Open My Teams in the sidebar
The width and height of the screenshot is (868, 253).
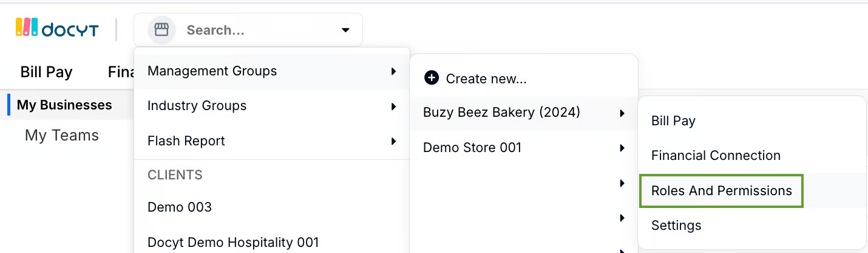coord(62,136)
